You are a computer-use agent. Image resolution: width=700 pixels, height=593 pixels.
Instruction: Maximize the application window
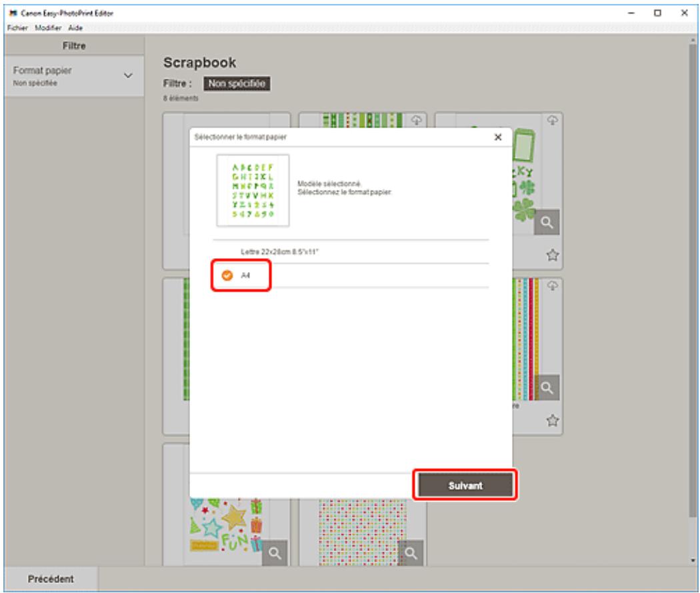tap(657, 13)
